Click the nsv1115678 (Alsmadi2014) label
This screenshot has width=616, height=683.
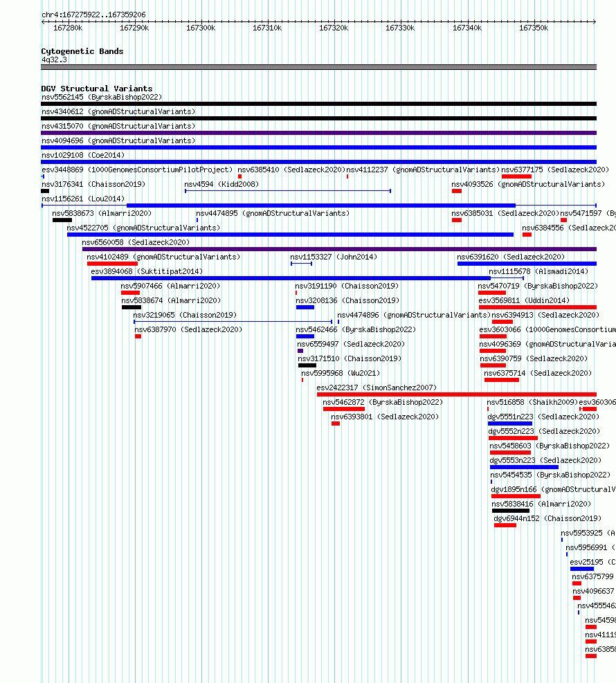[x=538, y=271]
